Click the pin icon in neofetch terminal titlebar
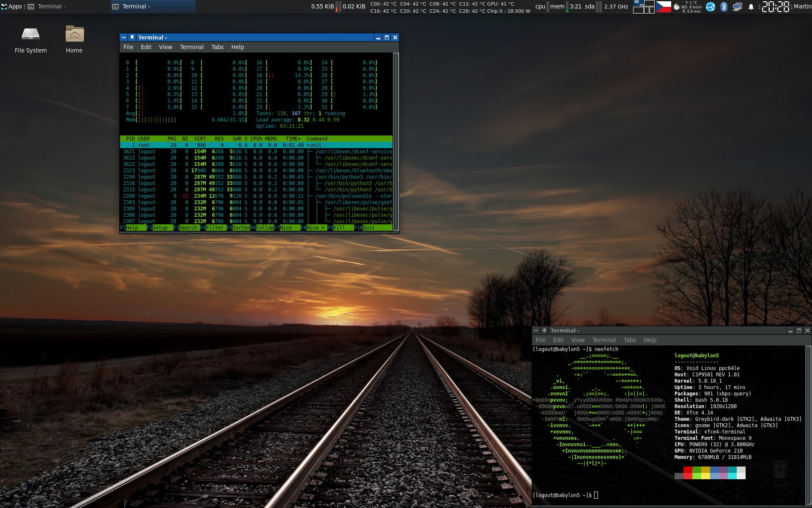Image resolution: width=812 pixels, height=508 pixels. coord(544,330)
